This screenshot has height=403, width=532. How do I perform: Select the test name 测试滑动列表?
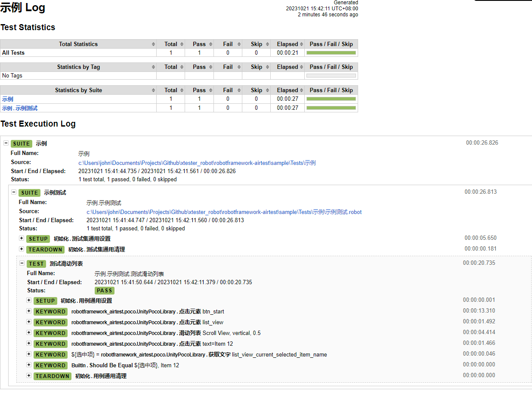point(66,263)
